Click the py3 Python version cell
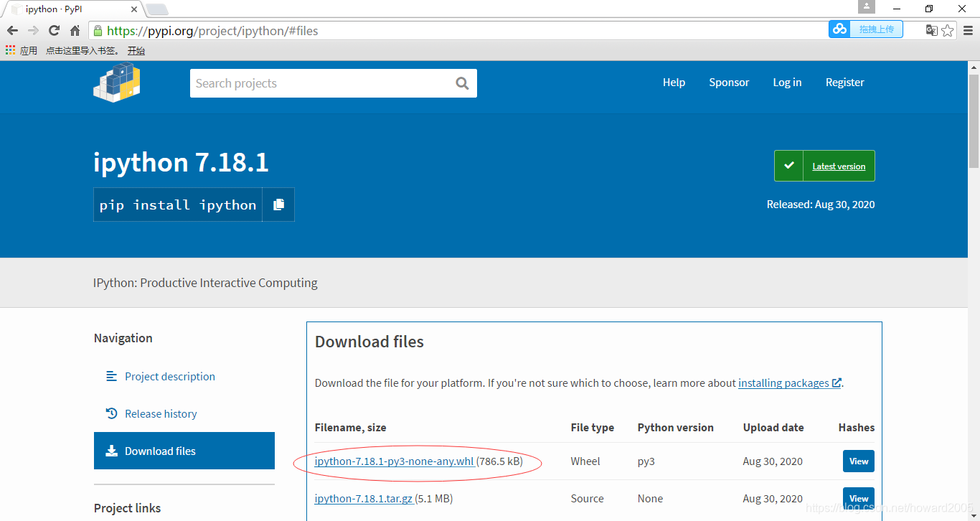The width and height of the screenshot is (980, 521). pos(646,461)
